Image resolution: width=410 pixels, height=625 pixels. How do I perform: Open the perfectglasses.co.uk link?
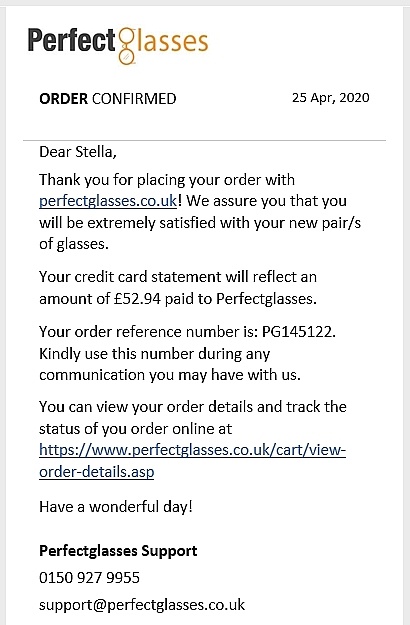point(108,200)
